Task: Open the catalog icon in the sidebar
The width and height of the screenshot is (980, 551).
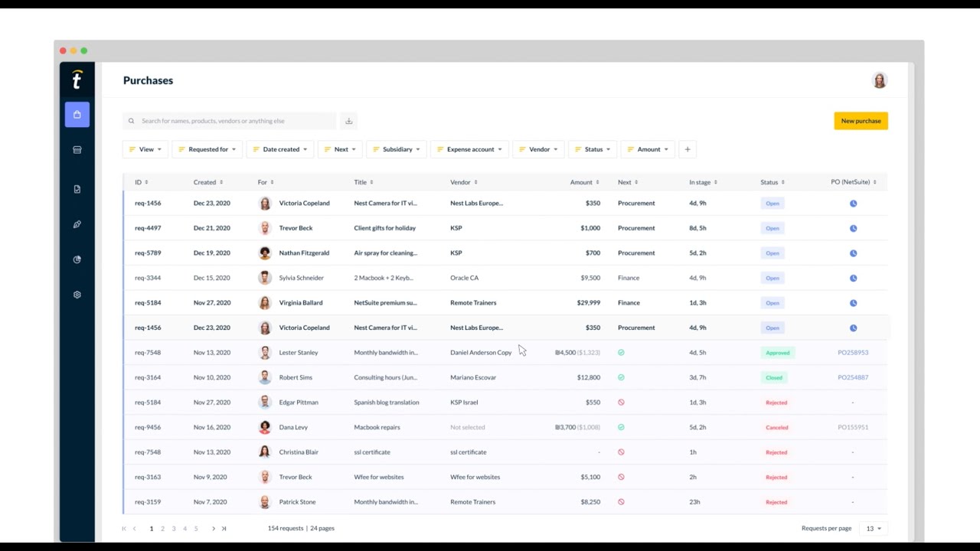Action: pyautogui.click(x=77, y=149)
